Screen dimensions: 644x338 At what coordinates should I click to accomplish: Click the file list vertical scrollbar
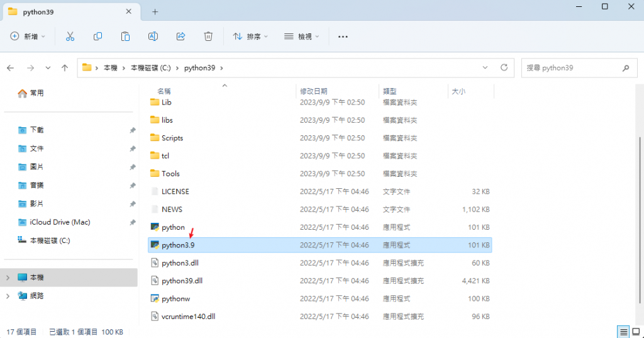point(640,220)
